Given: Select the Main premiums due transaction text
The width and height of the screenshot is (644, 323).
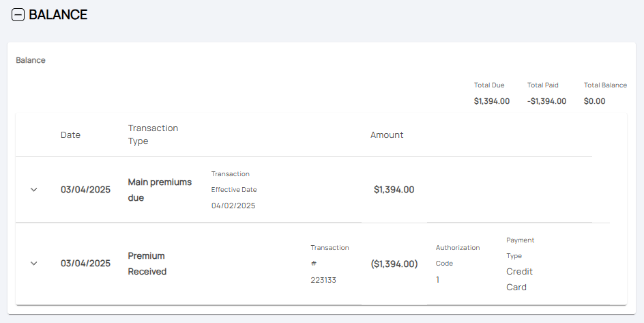Looking at the screenshot, I should tap(160, 190).
